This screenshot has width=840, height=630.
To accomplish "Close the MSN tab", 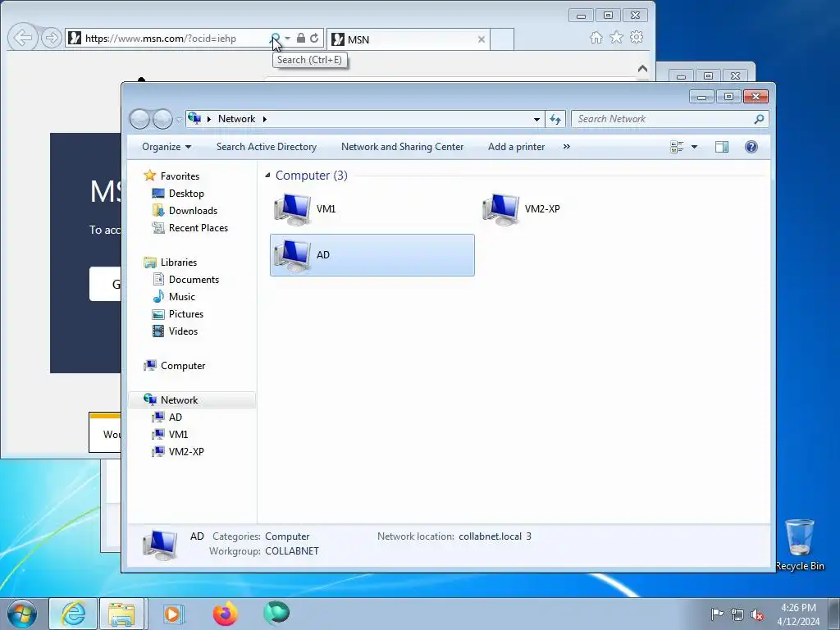I will click(x=481, y=39).
